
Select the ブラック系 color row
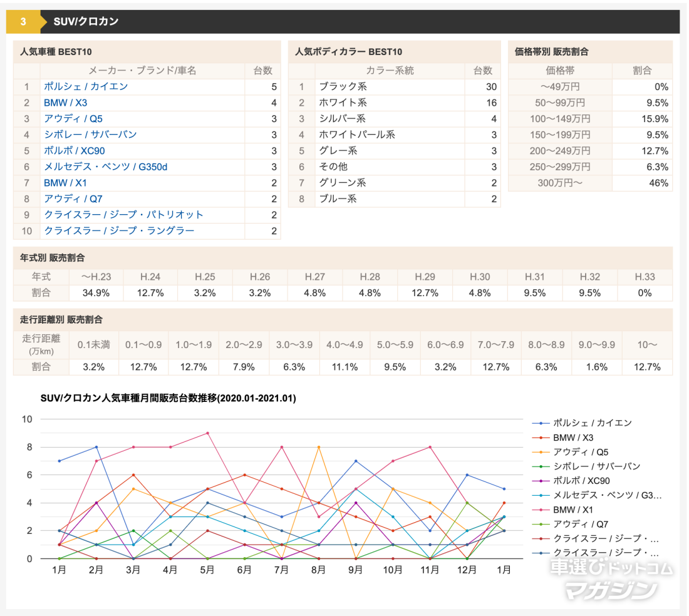pyautogui.click(x=395, y=86)
